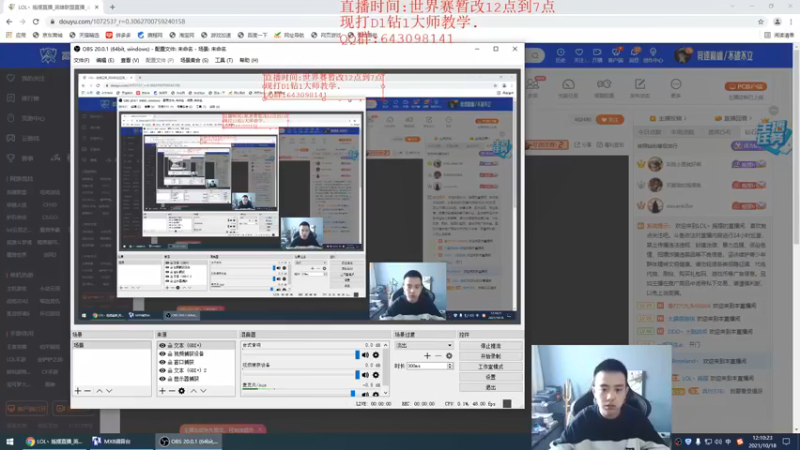The height and width of the screenshot is (450, 800).
Task: Remove the scene with the minus icon in the Scenes (场景) panel
Action: pos(87,391)
